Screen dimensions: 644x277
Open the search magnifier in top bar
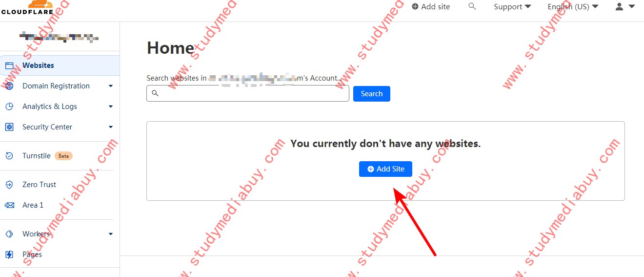click(472, 6)
